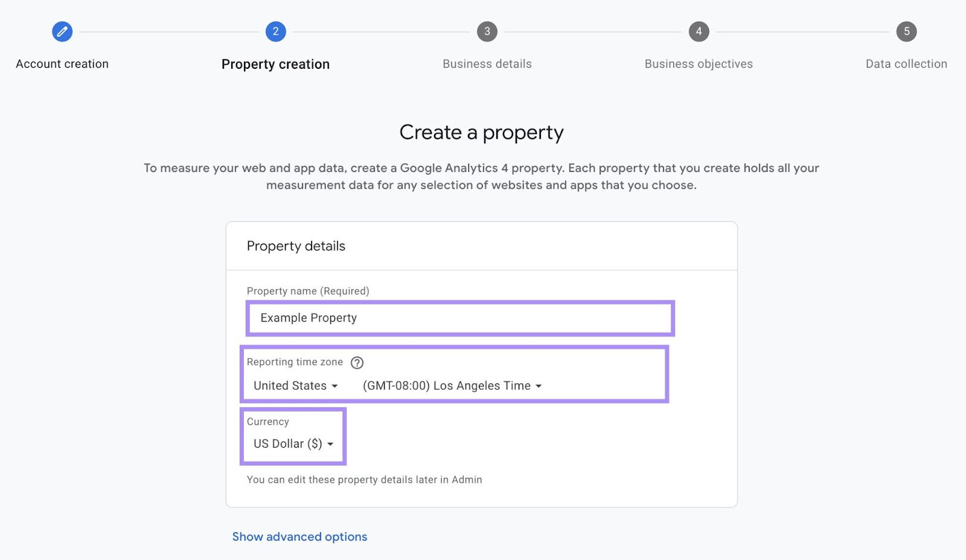Click the Data collection step label
This screenshot has width=966, height=560.
pyautogui.click(x=906, y=63)
